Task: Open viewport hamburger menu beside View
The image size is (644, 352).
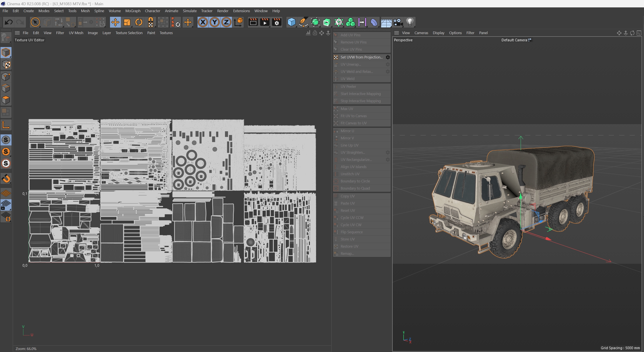Action: (397, 33)
